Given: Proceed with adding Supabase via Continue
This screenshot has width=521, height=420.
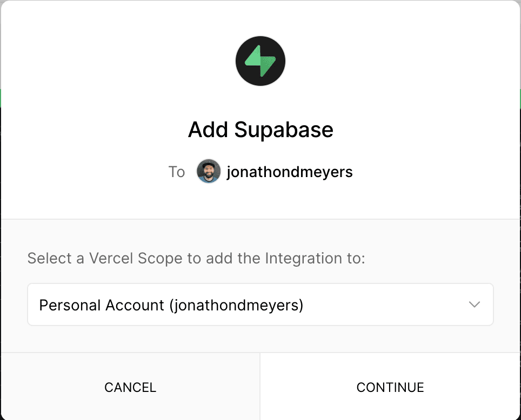Looking at the screenshot, I should coord(390,387).
